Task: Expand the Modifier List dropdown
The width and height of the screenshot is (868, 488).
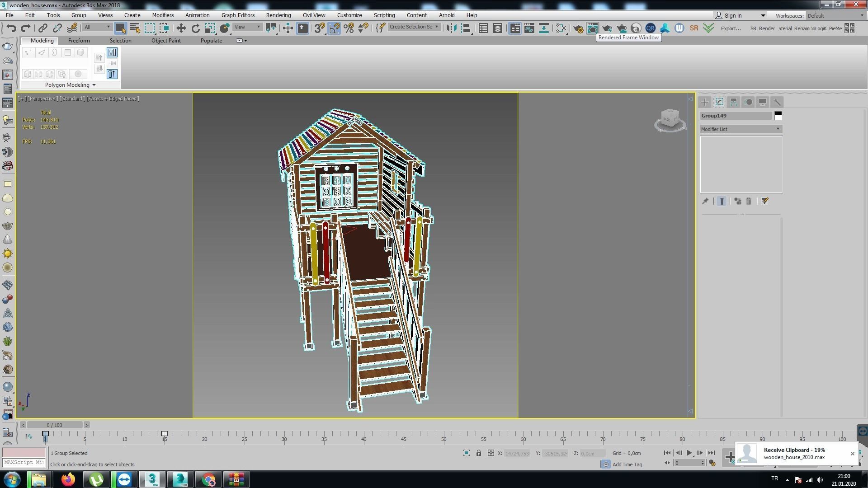Action: 741,129
